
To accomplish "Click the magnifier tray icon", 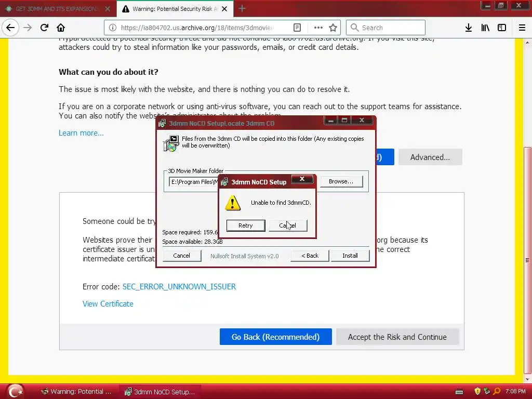I will pyautogui.click(x=497, y=392).
